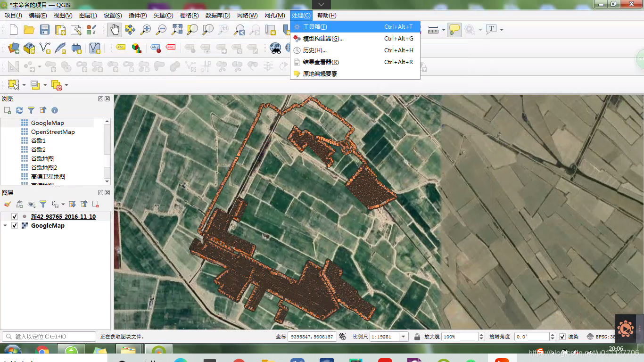The height and width of the screenshot is (362, 644).
Task: Filter the Browser panel with funnel icon
Action: 31,110
